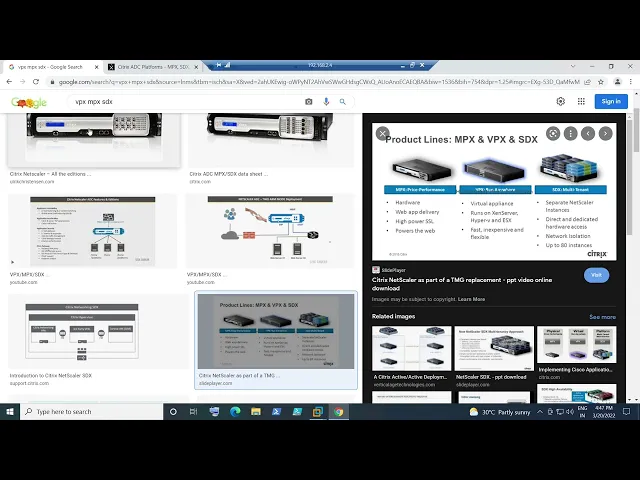Open the volume icon in system tray
This screenshot has height=480, width=640.
570,412
